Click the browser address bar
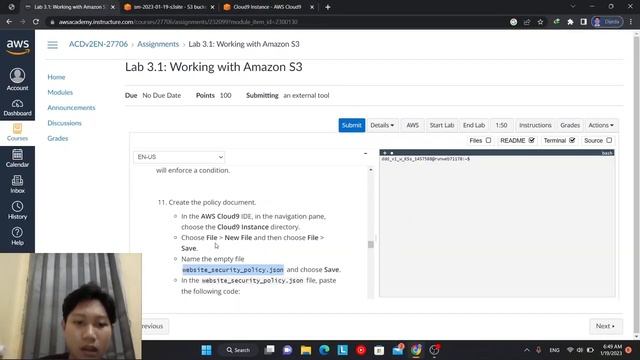 (279, 22)
